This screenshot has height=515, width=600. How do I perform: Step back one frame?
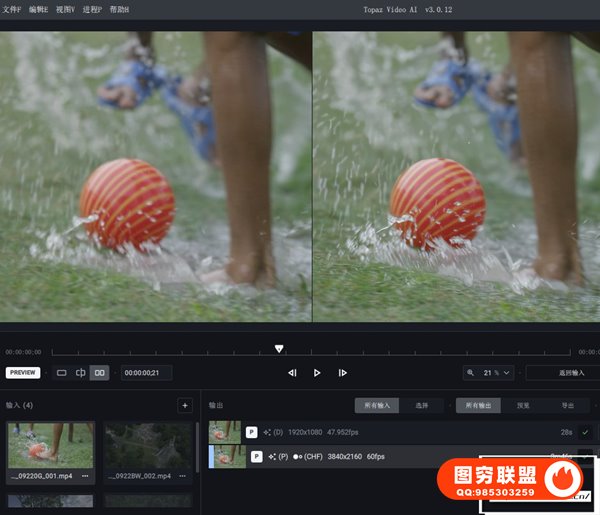[x=292, y=373]
